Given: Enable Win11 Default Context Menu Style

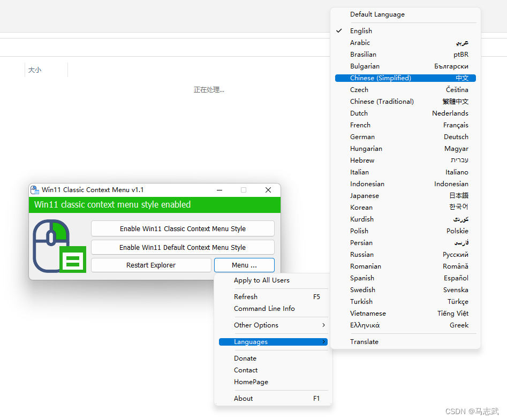Looking at the screenshot, I should [183, 247].
